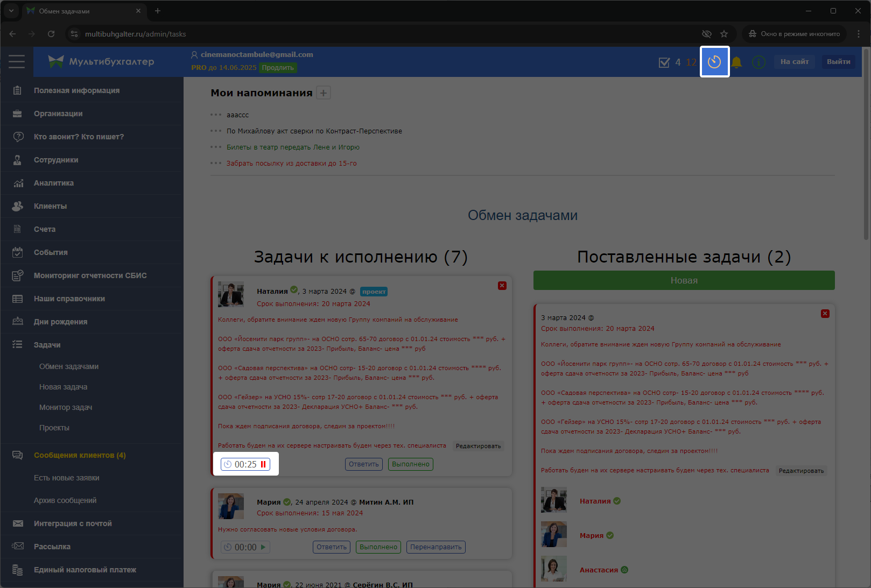Viewport: 871px width, 588px height.
Task: Expand the Задачи sidebar section
Action: pos(47,345)
